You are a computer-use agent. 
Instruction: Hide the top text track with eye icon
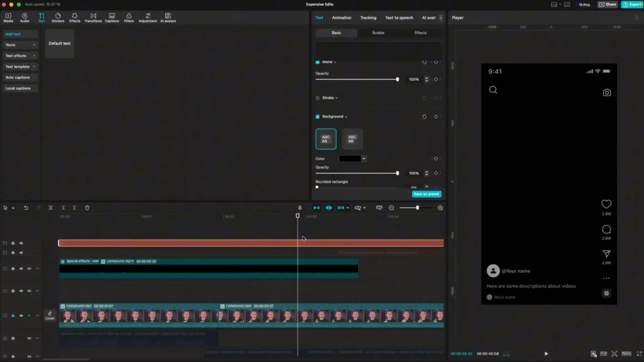(21, 243)
